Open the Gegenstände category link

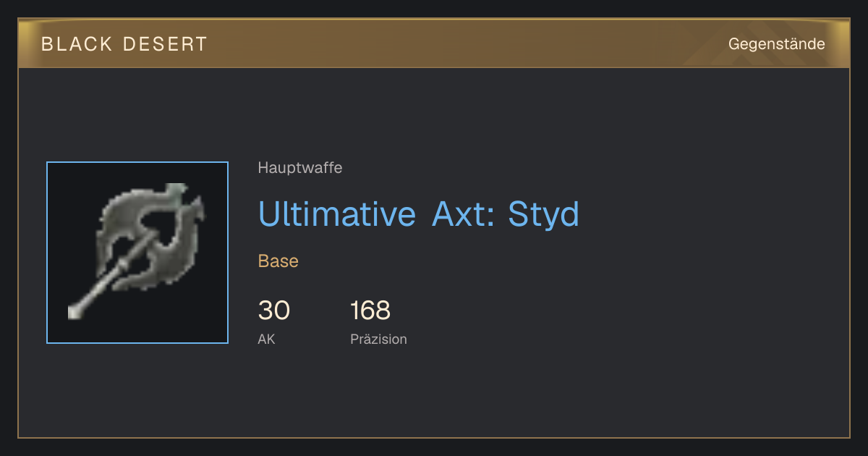(x=776, y=44)
